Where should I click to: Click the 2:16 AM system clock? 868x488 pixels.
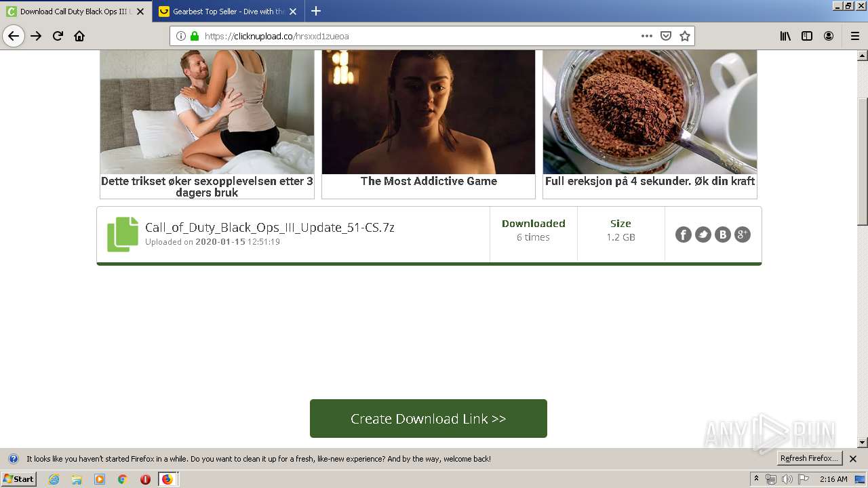833,479
